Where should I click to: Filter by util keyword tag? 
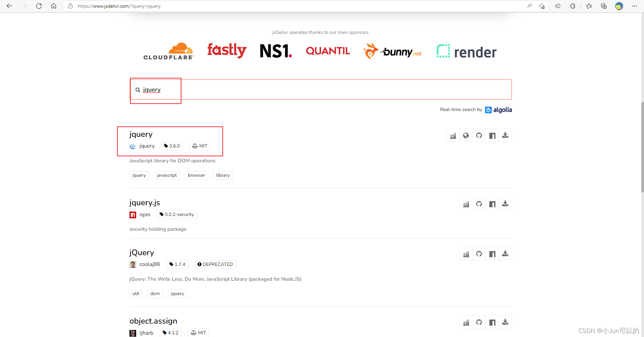coord(136,294)
